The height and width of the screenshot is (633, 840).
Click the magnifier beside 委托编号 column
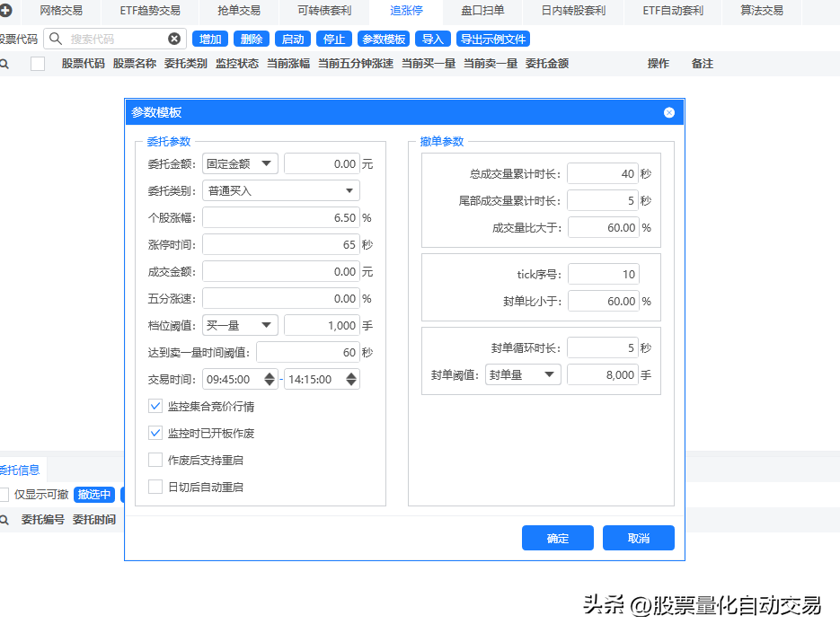tap(4, 520)
